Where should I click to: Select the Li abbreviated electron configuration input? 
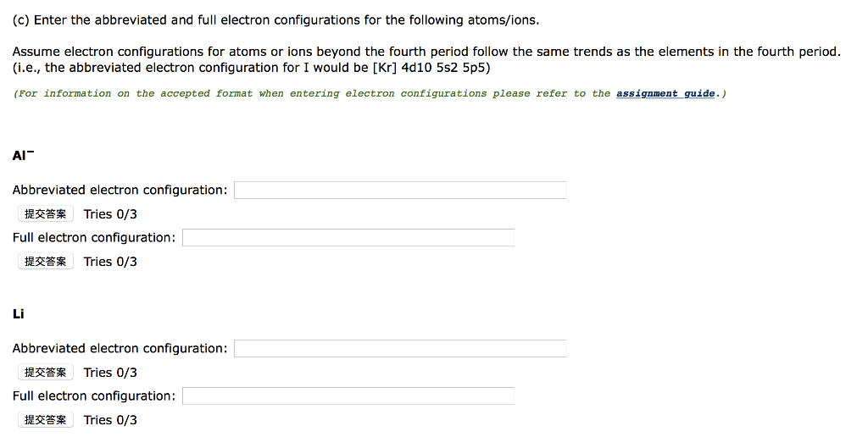[x=400, y=349]
